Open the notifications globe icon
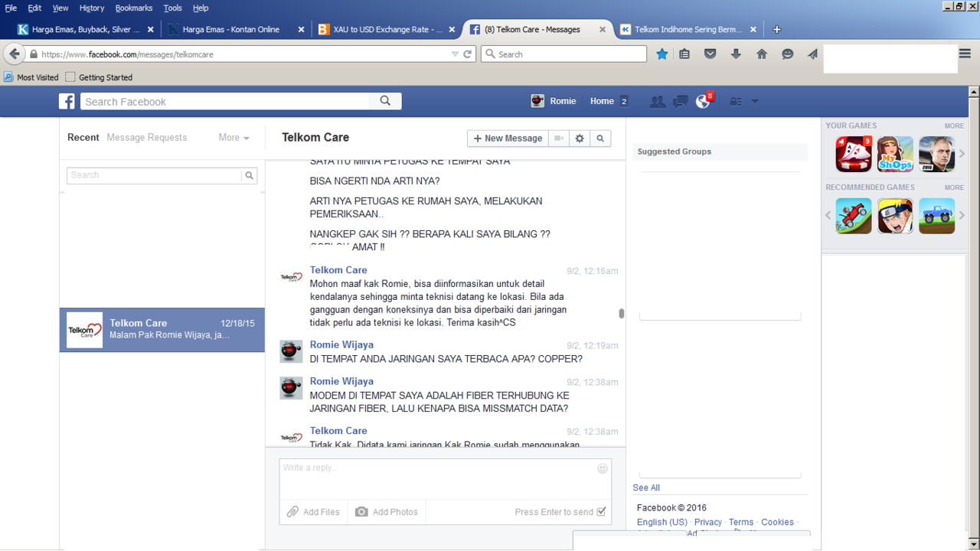980x551 pixels. 703,101
